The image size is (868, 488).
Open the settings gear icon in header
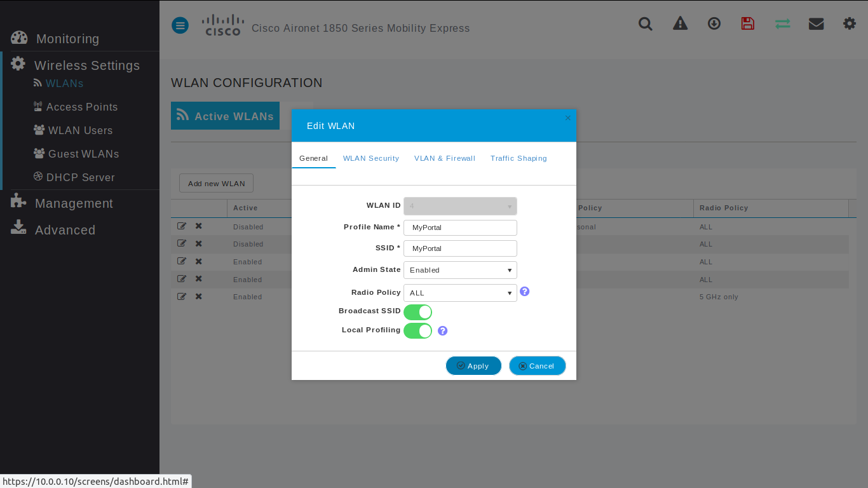coord(850,24)
